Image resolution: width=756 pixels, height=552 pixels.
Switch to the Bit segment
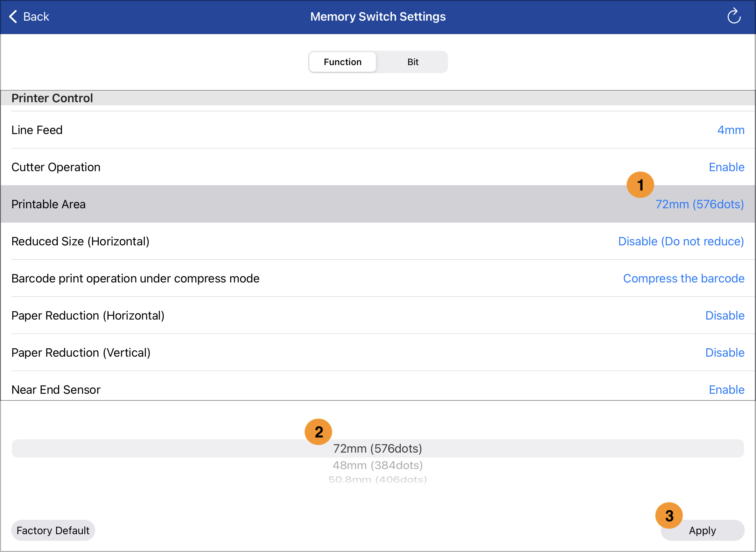click(x=413, y=62)
